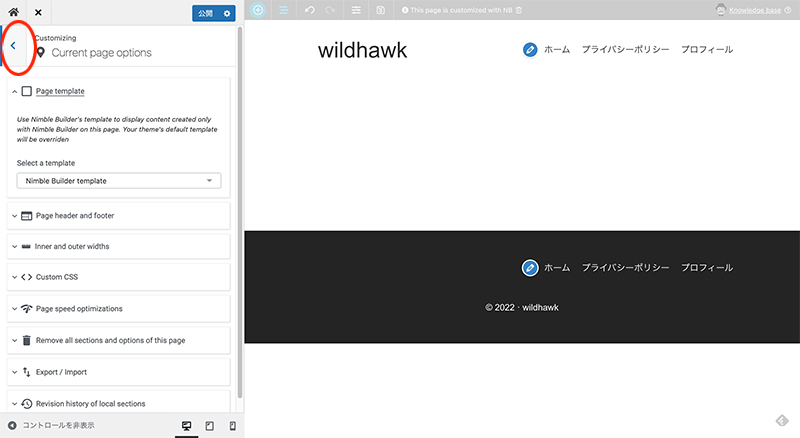Click the home icon in the customizer header
The image size is (800, 438).
click(13, 13)
